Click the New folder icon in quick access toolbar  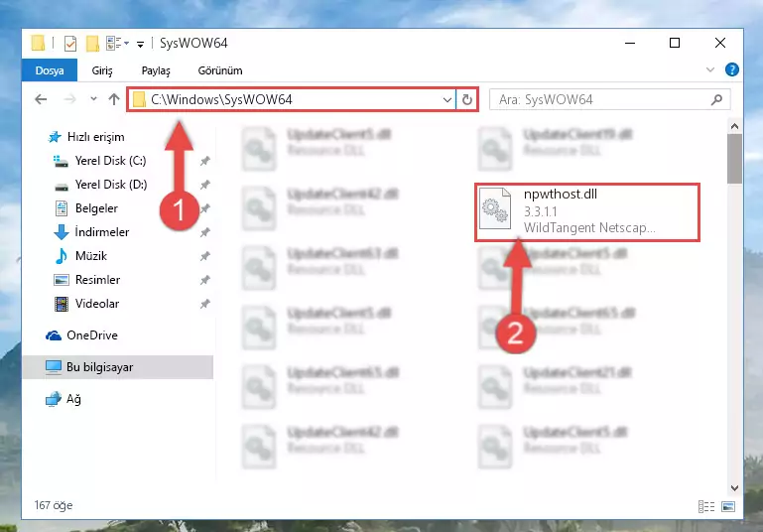pyautogui.click(x=92, y=44)
